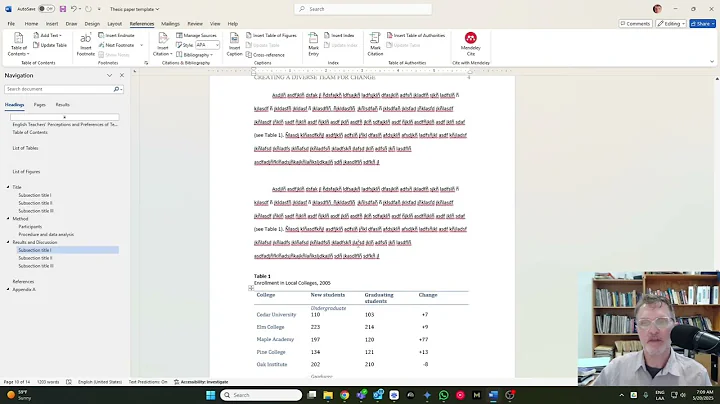Open the Bibliography dropdown
The height and width of the screenshot is (404, 720).
pos(194,55)
